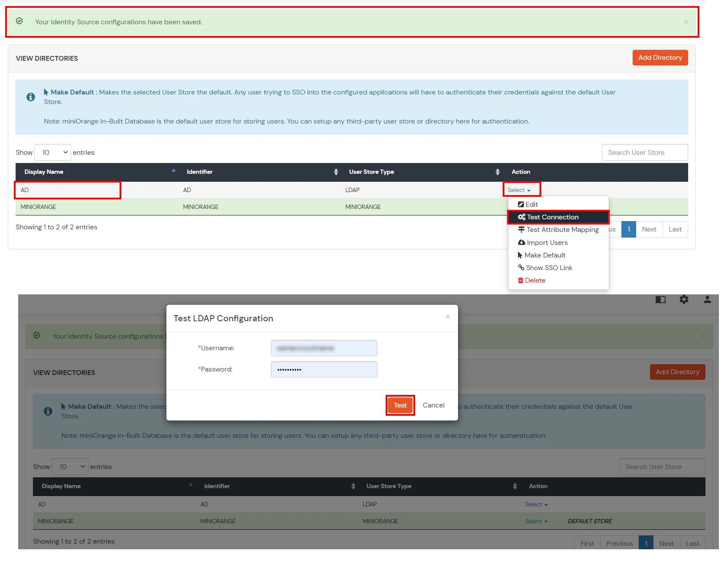728x564 pixels.
Task: Open the Show entries dropdown in the bottom table
Action: click(x=70, y=467)
